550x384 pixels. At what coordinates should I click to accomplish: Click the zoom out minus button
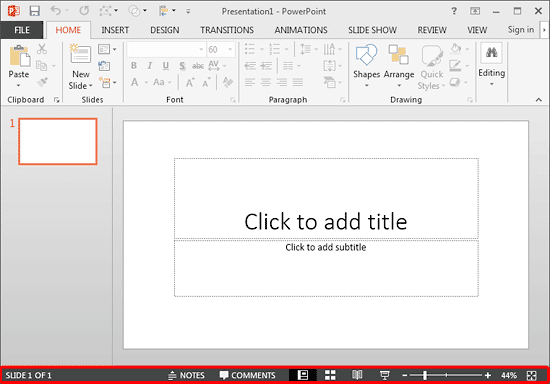click(404, 375)
